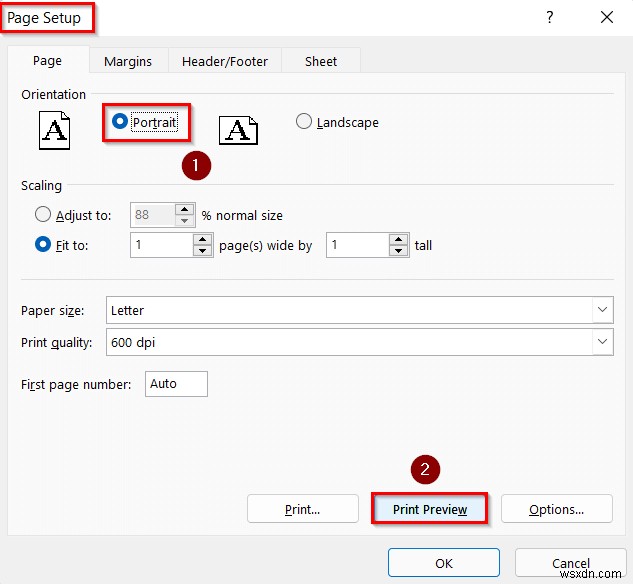Viewport: 633px width, 584px height.
Task: Click the First page number field
Action: point(176,384)
